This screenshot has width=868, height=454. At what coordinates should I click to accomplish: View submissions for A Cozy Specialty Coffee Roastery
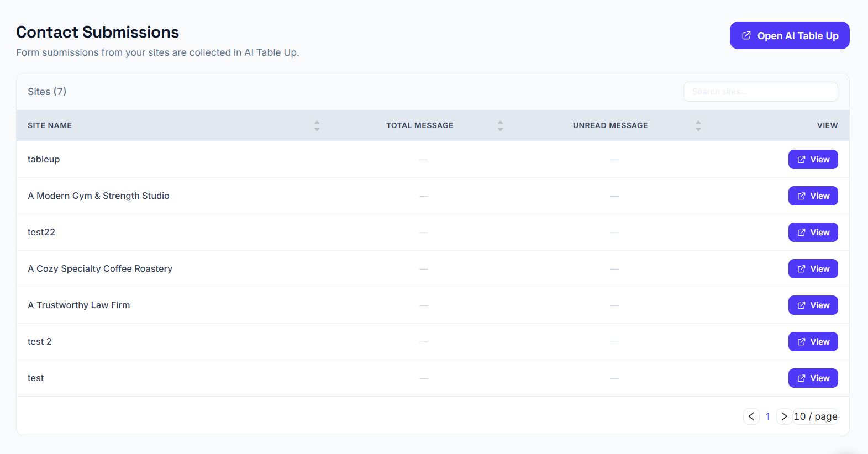(x=813, y=269)
